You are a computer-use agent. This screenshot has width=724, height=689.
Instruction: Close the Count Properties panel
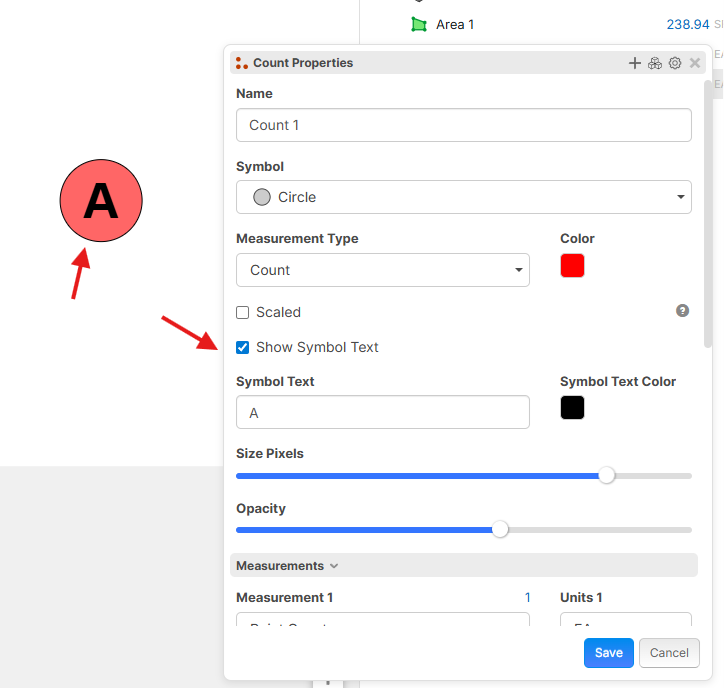(694, 63)
